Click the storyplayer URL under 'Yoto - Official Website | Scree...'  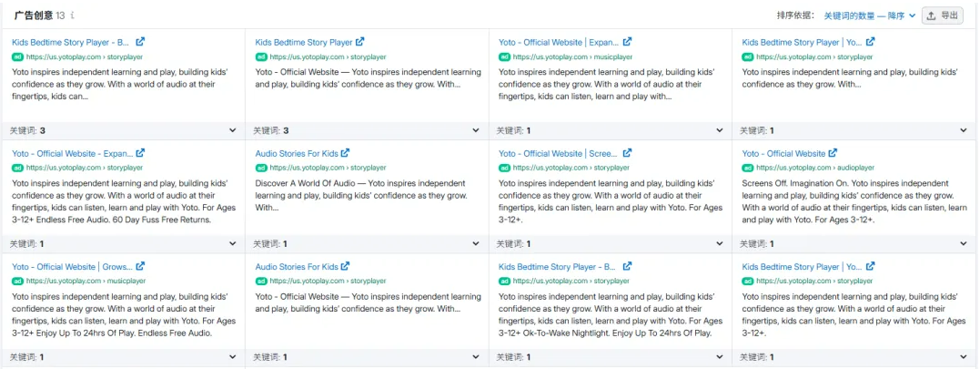(571, 168)
